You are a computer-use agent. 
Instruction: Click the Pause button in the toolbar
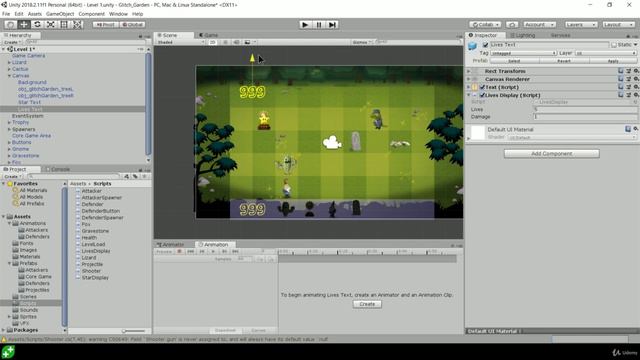coord(319,24)
